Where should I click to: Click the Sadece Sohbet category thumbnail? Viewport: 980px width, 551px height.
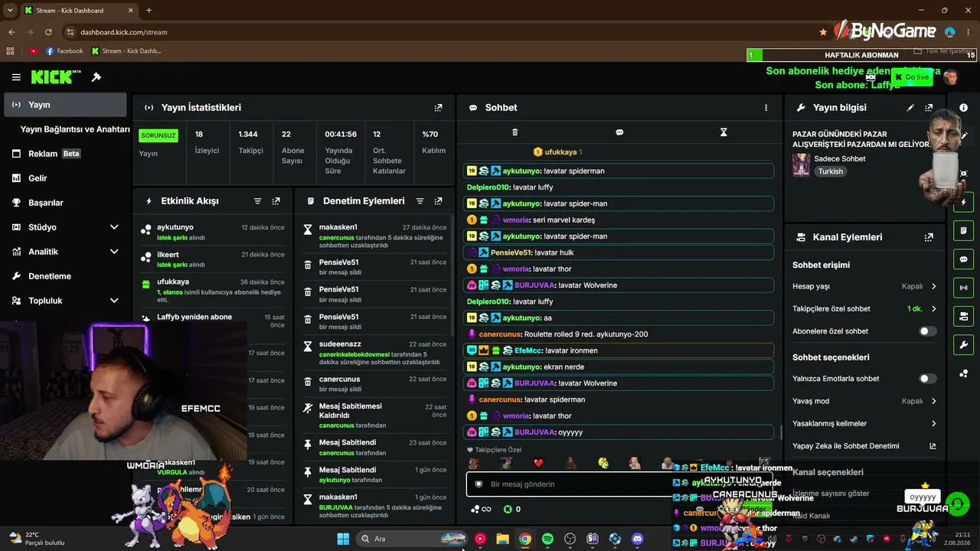pyautogui.click(x=802, y=165)
